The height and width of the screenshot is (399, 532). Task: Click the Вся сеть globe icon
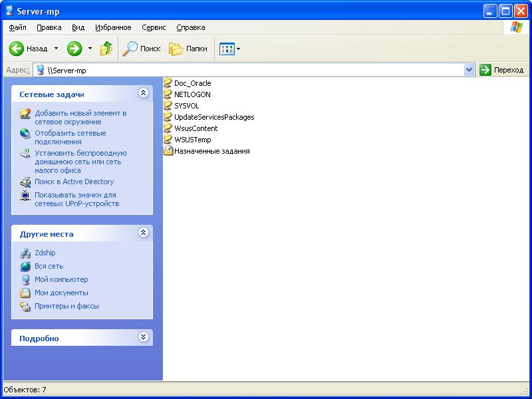click(25, 267)
